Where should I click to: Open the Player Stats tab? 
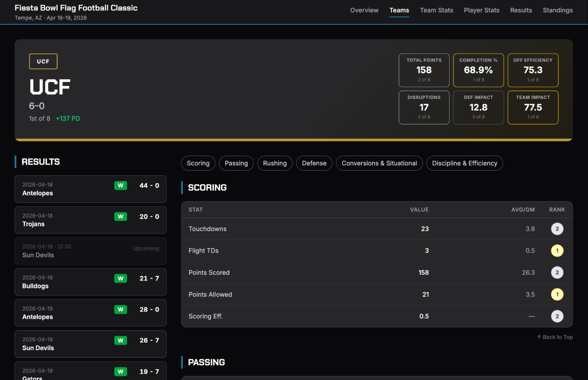pos(481,10)
